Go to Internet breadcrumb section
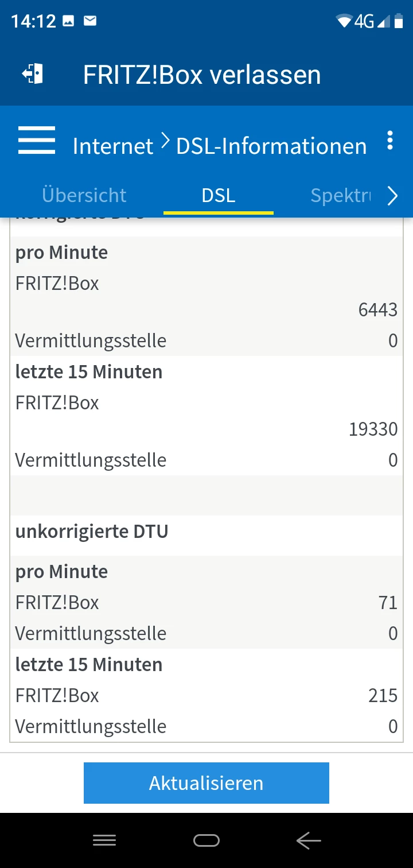 pos(113,146)
